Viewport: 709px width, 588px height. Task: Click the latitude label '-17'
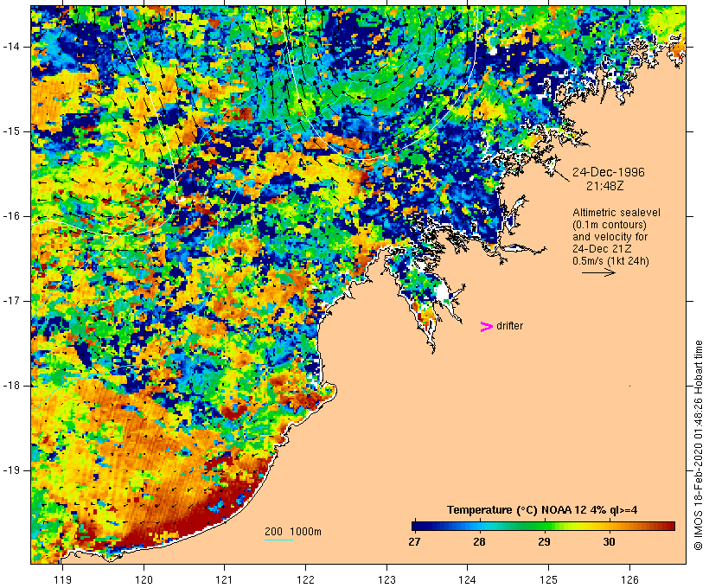(x=11, y=301)
